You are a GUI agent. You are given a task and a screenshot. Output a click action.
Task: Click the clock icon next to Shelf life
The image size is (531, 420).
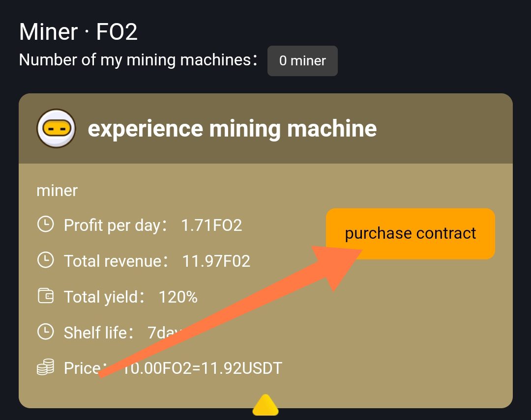(46, 332)
